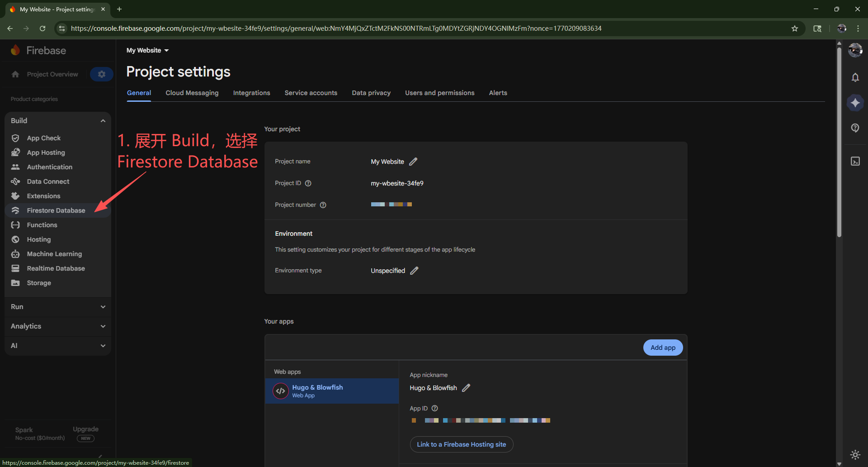Viewport: 868px width, 467px height.
Task: Edit the Environment type pencil icon
Action: [x=414, y=271]
